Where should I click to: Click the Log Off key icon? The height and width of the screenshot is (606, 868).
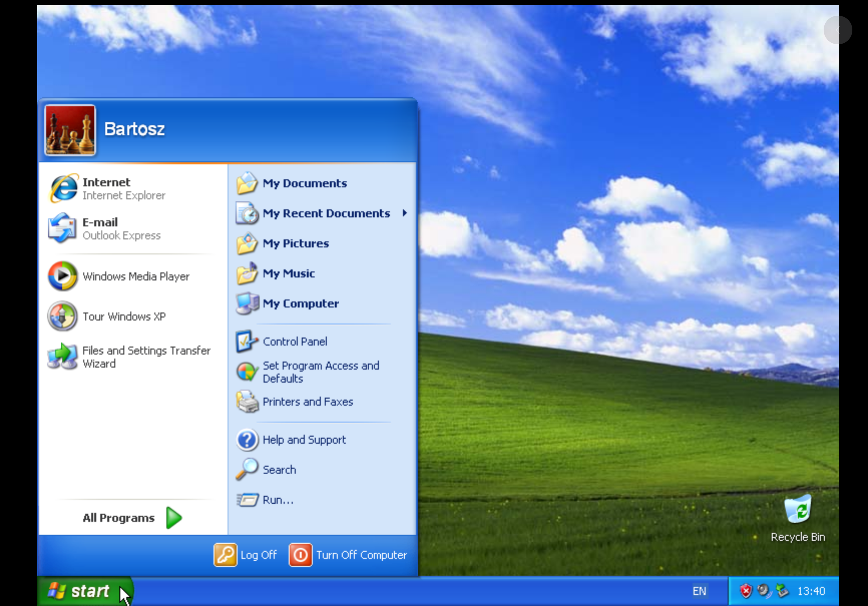[225, 555]
